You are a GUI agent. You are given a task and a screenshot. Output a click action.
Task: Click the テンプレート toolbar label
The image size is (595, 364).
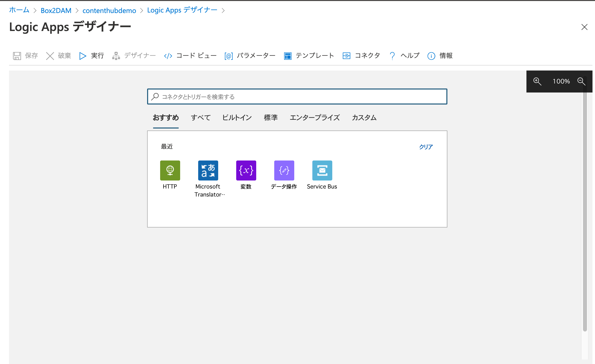tap(315, 55)
